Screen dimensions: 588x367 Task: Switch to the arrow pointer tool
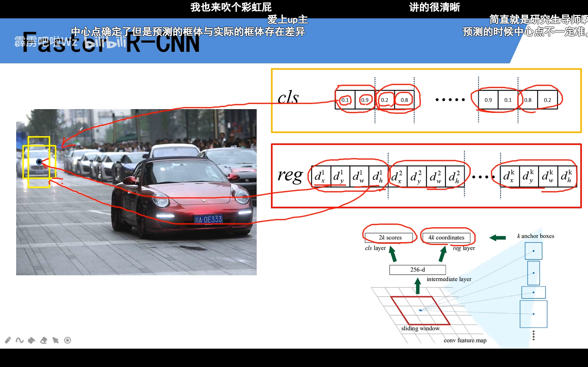(56, 340)
